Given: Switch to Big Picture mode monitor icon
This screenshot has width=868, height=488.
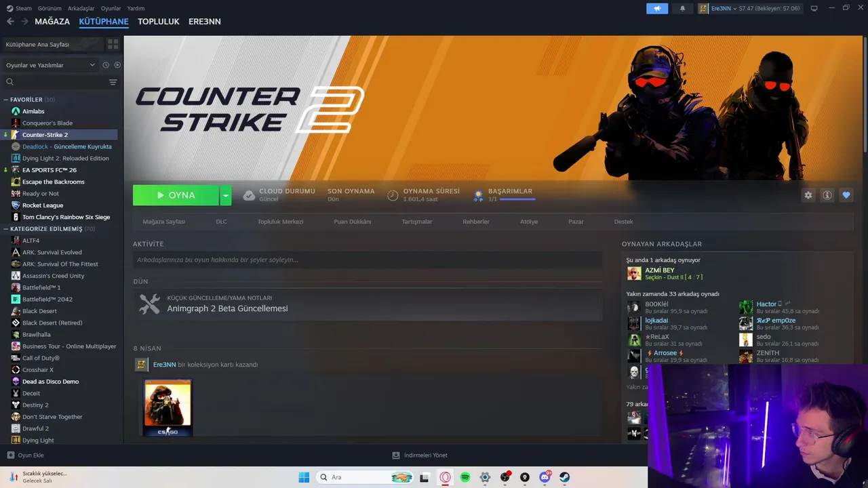Looking at the screenshot, I should point(814,8).
